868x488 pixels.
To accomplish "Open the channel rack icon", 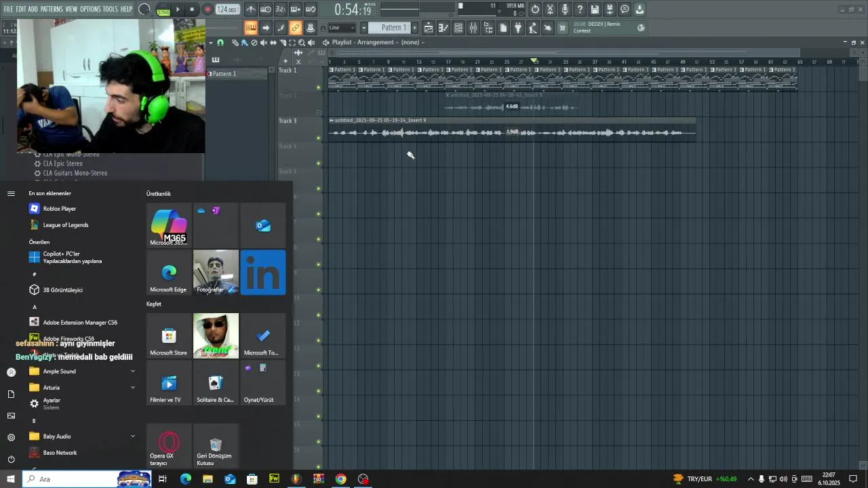I will click(x=458, y=28).
